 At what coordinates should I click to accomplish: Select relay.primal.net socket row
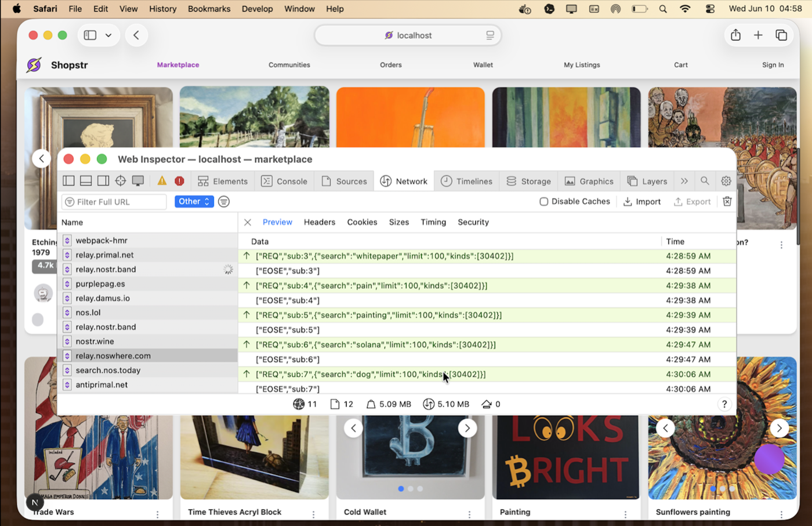(x=147, y=255)
